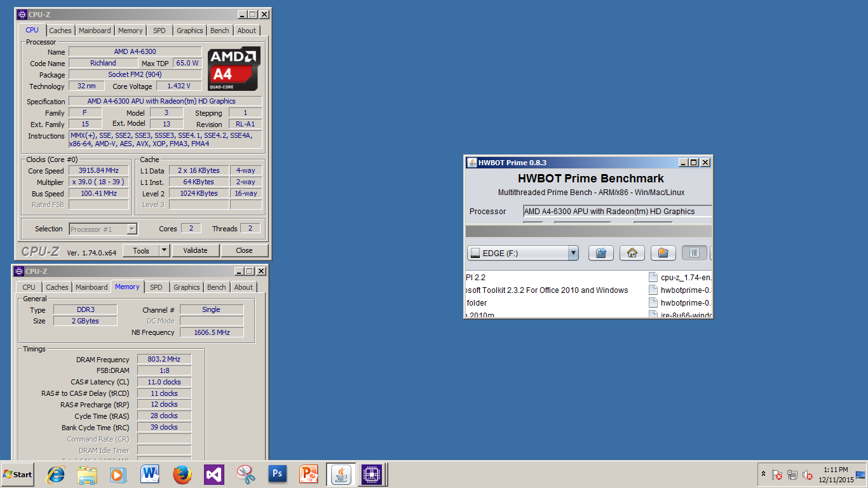Click the FSB:DRAM value 1:8
868x488 pixels.
[164, 370]
